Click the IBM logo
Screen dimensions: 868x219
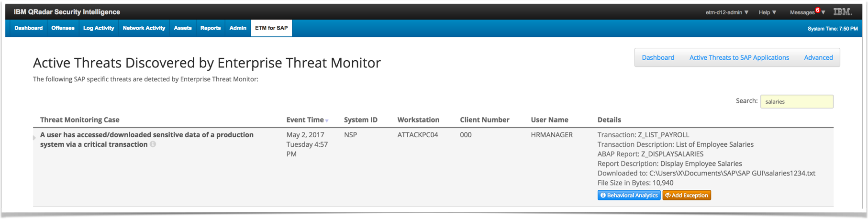coord(843,12)
